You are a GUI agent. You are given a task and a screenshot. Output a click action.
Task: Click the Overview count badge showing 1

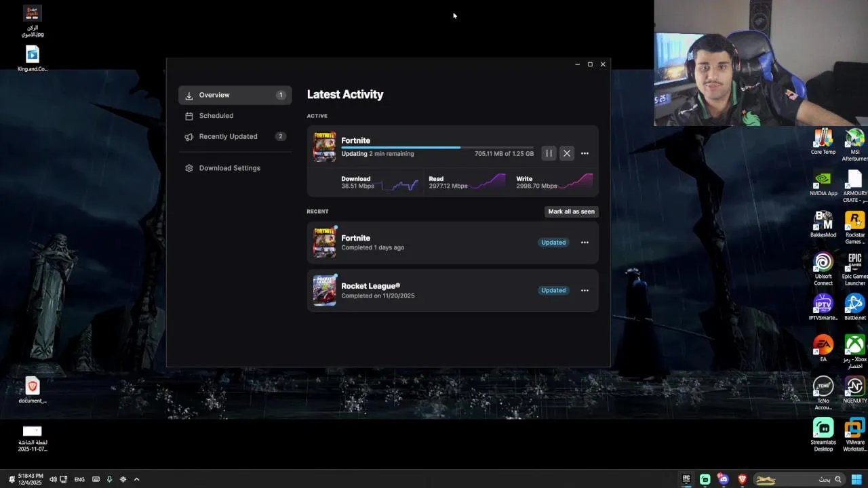click(x=281, y=95)
